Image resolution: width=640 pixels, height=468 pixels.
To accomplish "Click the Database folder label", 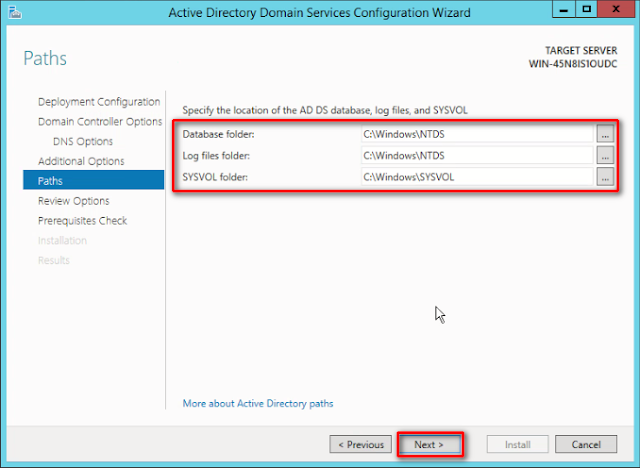I will coord(218,134).
